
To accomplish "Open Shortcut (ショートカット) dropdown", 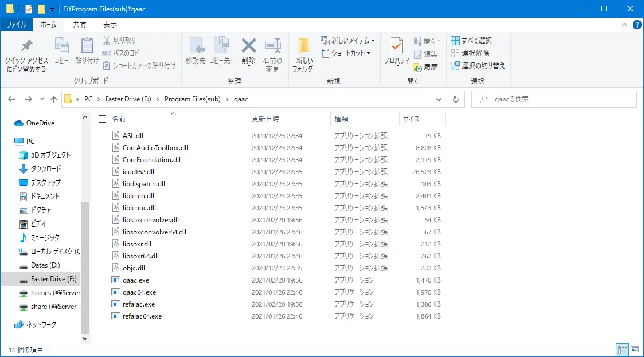I will pyautogui.click(x=345, y=53).
